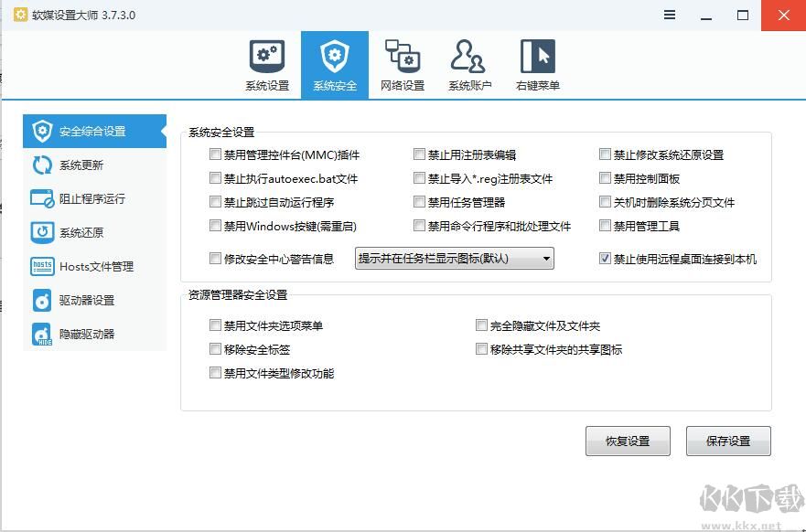Screen dimensions: 806x532
Task: Check the 禁用控制面板 option
Action: coord(604,177)
